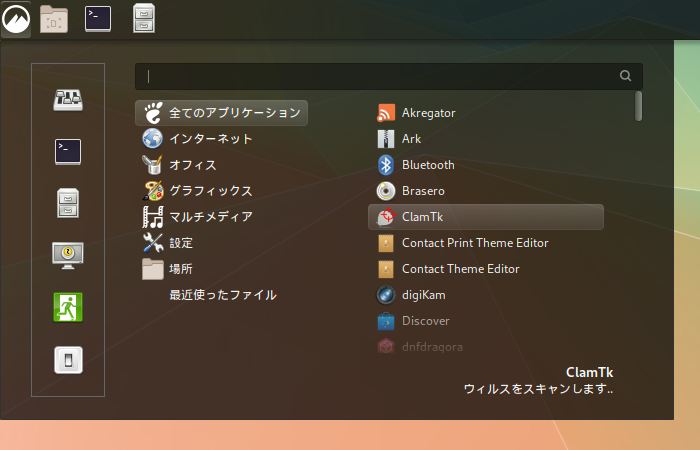Launch Akregator from the application list
This screenshot has width=700, height=450.
tap(486, 113)
